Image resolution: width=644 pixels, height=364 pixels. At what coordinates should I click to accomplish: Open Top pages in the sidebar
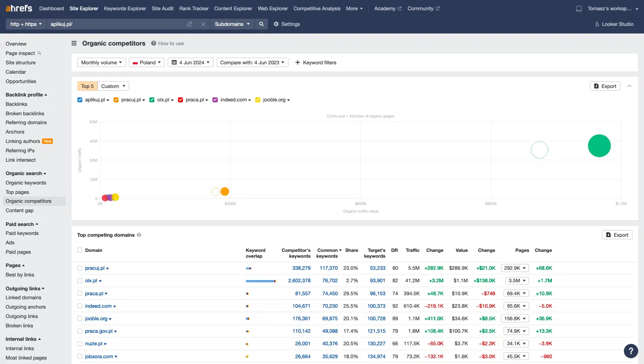tap(17, 192)
